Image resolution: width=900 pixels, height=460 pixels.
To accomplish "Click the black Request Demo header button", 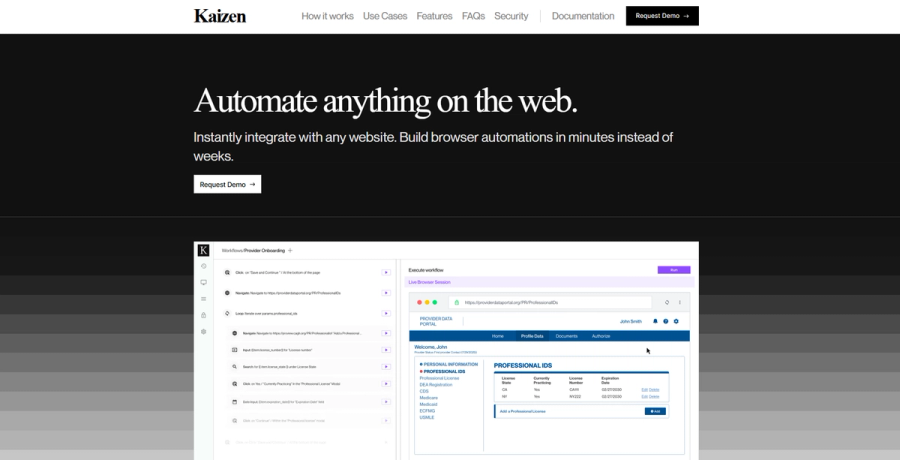I will 662,16.
